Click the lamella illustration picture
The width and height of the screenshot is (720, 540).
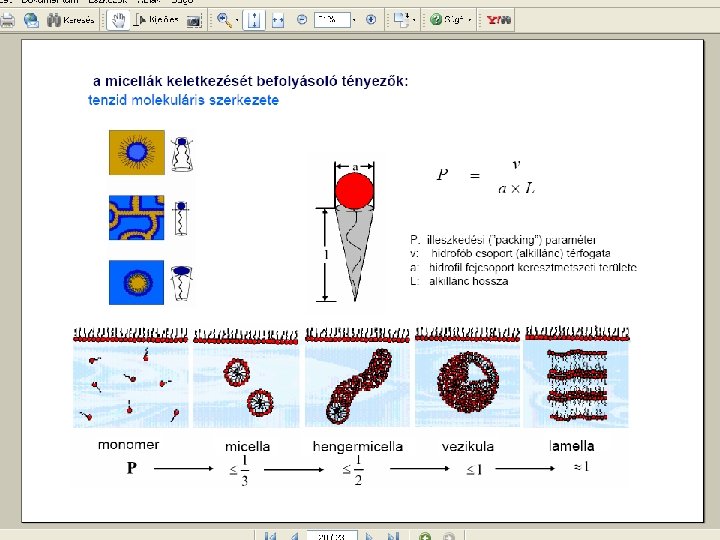point(577,377)
